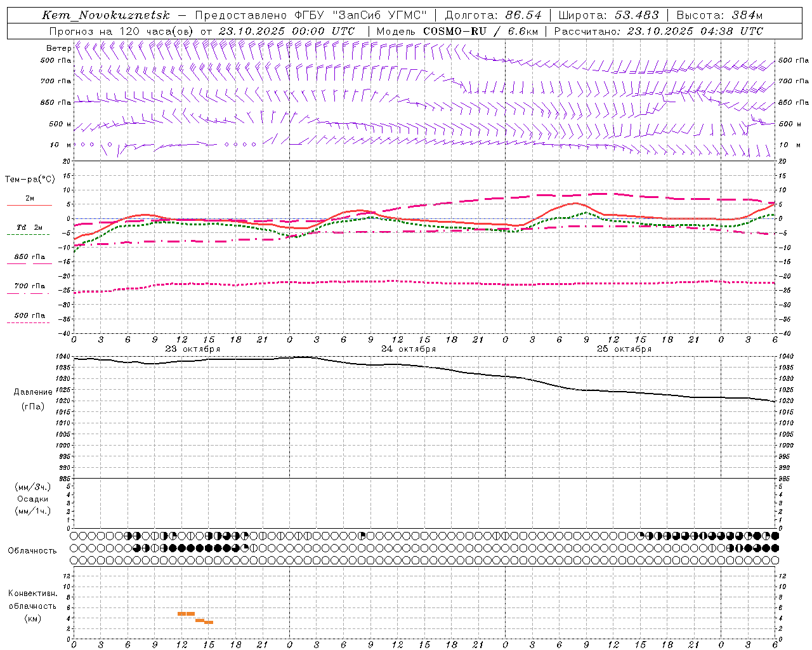Viewport: 812px width, 650px height.
Task: Click the 'Рассчитано: 23.10.2025 04:38 UTC' timestamp
Action: point(658,31)
